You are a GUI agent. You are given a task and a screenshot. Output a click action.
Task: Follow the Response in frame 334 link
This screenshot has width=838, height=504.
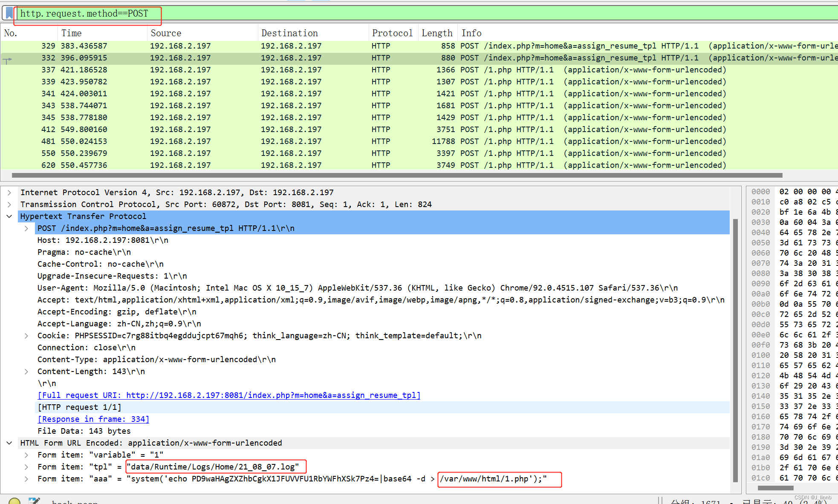pos(93,419)
